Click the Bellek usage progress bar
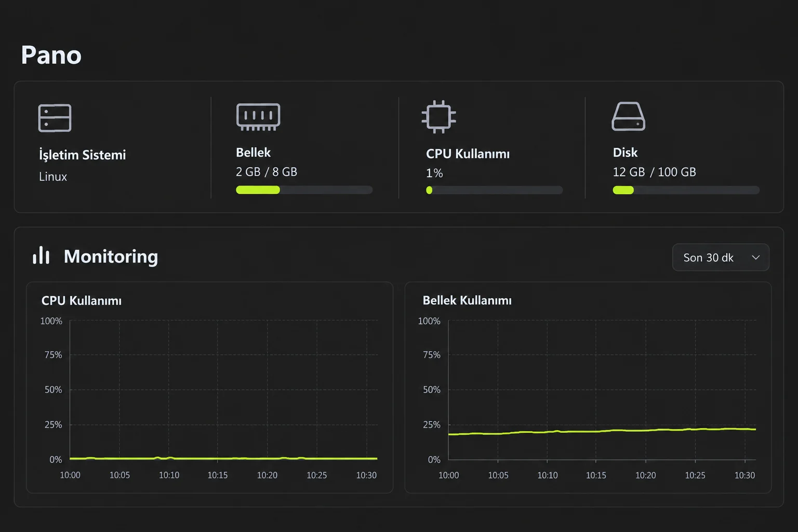The width and height of the screenshot is (798, 532). click(x=304, y=190)
